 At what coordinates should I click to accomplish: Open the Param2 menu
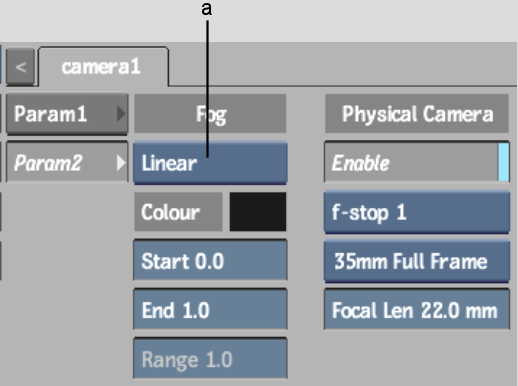click(x=67, y=163)
